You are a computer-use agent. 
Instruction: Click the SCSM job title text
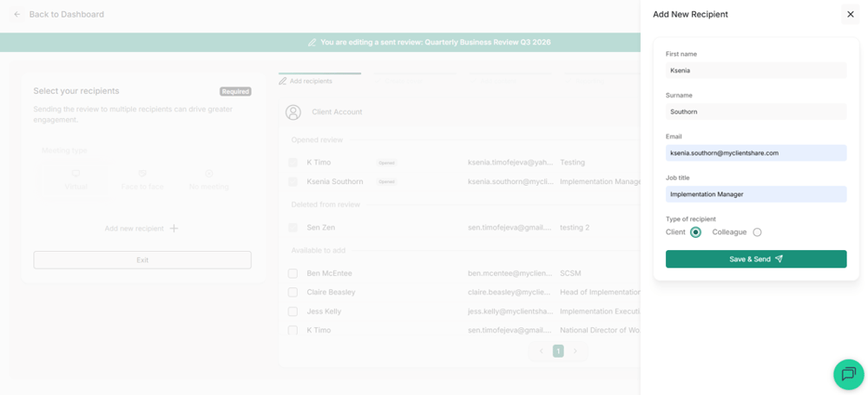(x=571, y=273)
